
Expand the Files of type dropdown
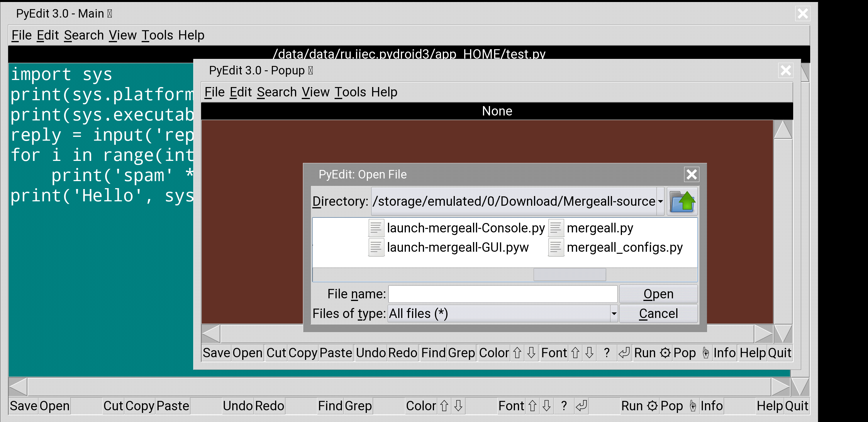pos(614,314)
